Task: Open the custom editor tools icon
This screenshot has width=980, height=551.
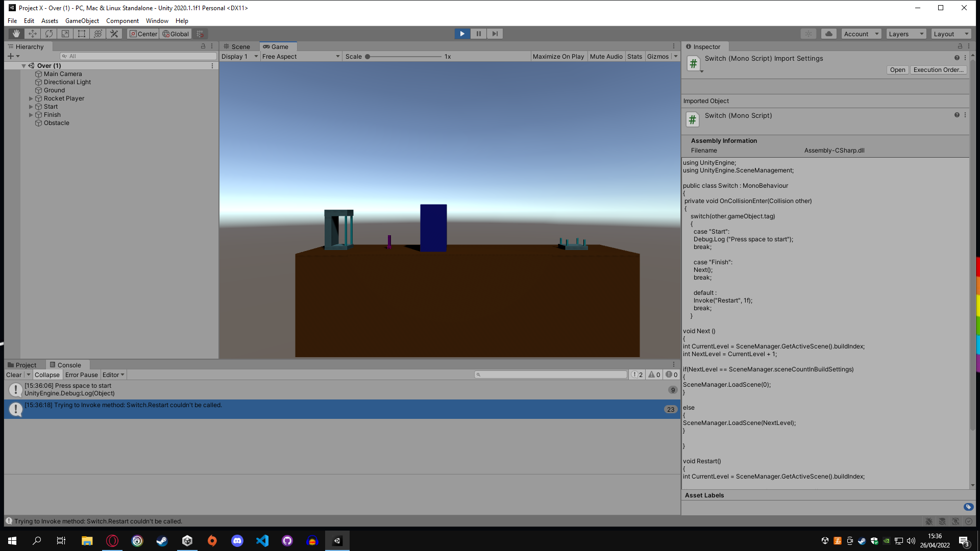Action: coord(114,33)
